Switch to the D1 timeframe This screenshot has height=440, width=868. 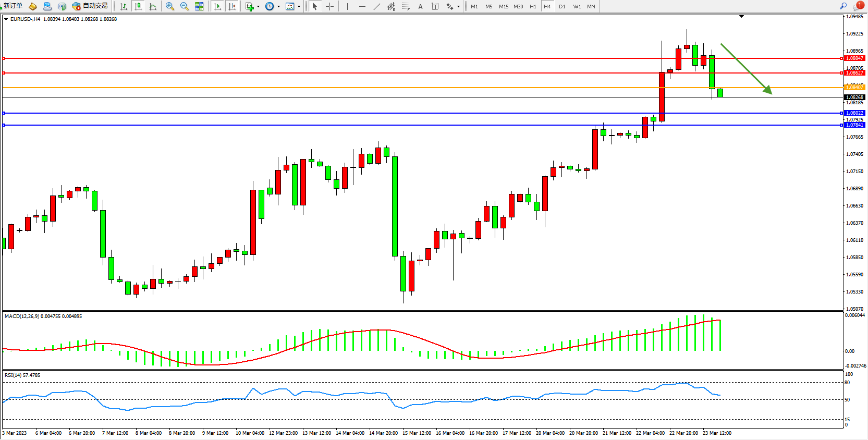pyautogui.click(x=562, y=7)
